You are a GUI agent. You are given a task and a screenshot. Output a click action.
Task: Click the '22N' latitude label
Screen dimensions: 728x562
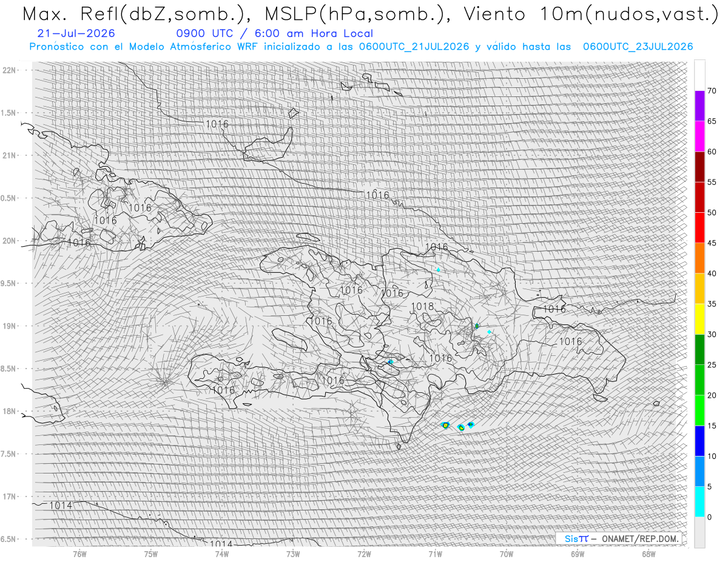[10, 70]
